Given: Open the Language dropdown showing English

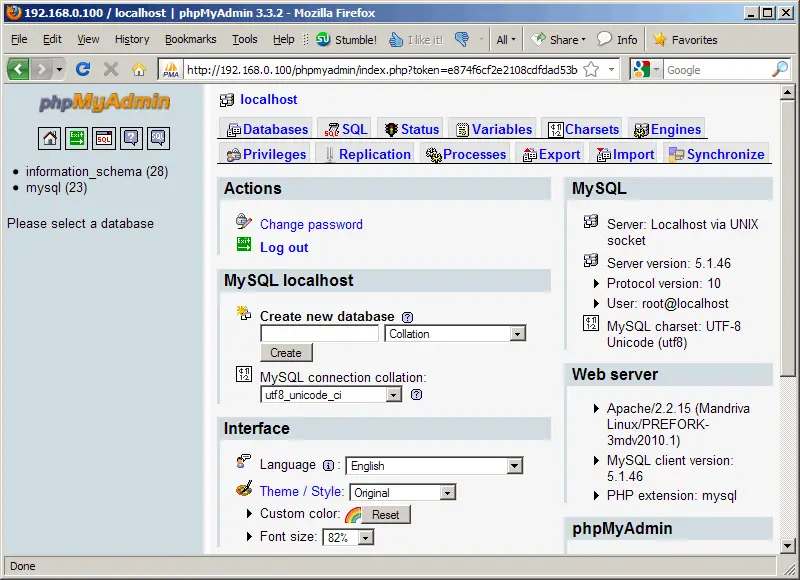Looking at the screenshot, I should coord(434,466).
